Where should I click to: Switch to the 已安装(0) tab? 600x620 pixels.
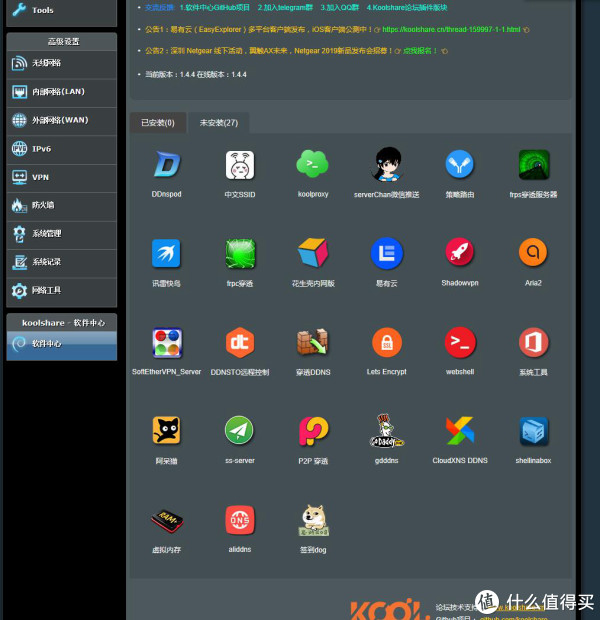[158, 123]
